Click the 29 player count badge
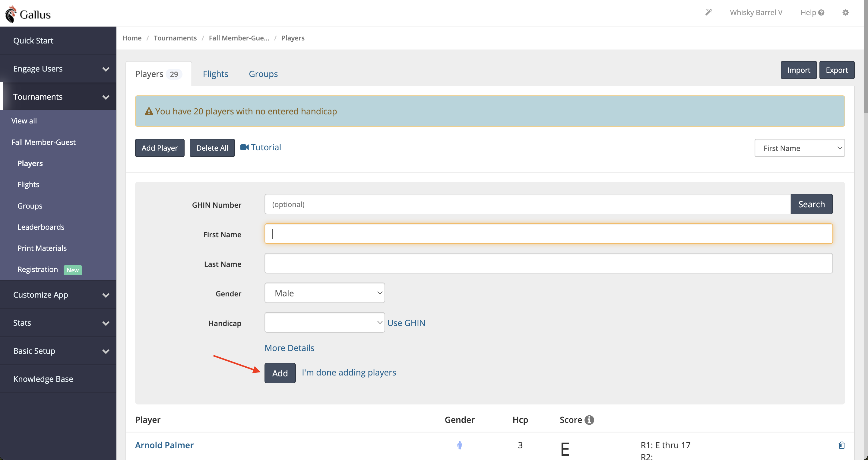Screen dimensions: 868x460 point(174,74)
